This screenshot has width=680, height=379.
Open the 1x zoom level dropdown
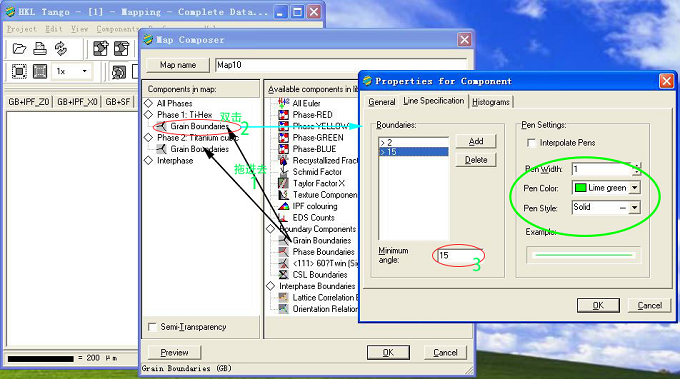(x=85, y=71)
